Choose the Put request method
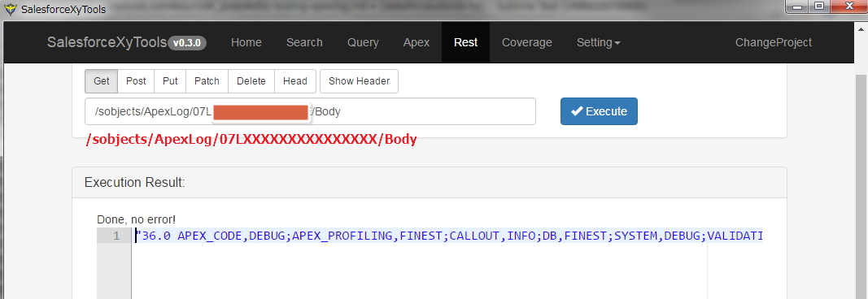Screen dimensions: 868x299 171,81
